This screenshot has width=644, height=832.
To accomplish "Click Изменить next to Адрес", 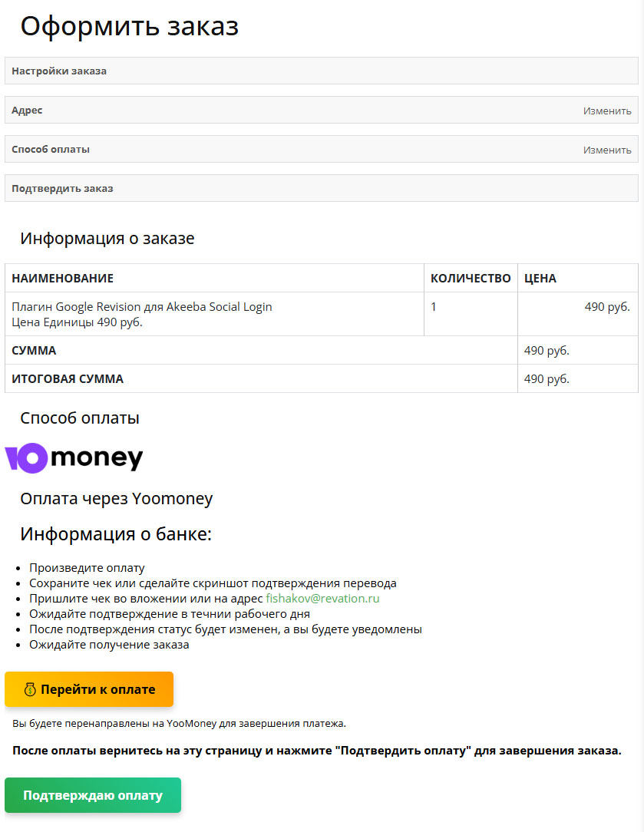I will [607, 110].
